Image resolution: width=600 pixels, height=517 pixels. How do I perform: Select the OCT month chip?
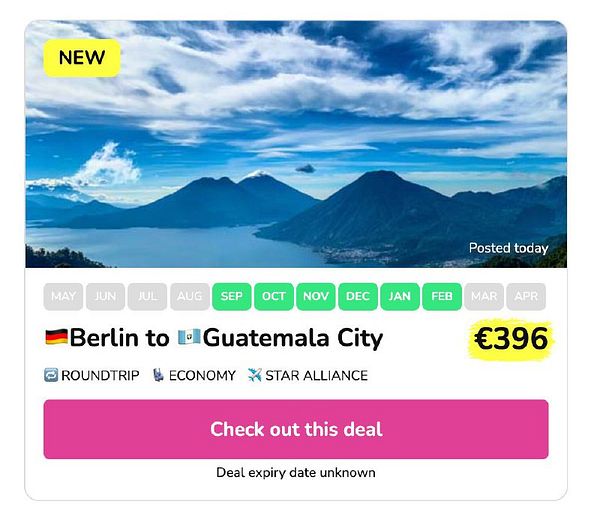(274, 297)
